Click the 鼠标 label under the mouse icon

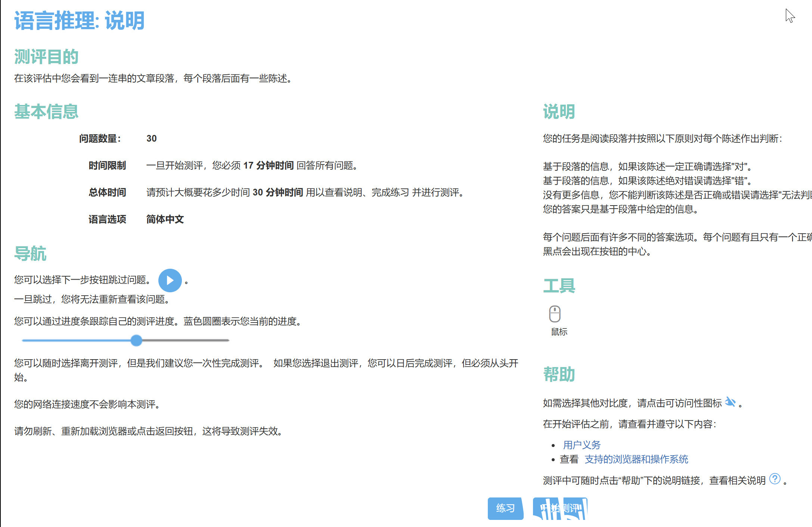(559, 332)
